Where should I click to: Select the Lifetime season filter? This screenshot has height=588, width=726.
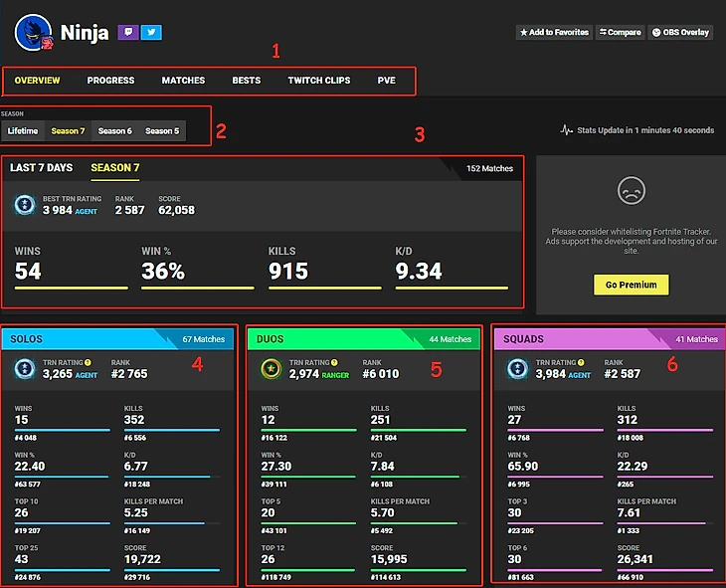23,131
